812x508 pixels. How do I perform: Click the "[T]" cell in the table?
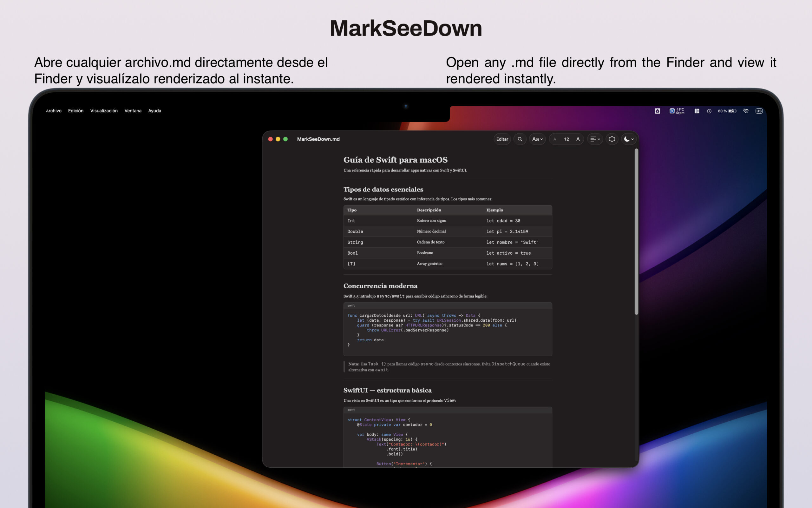click(x=351, y=264)
